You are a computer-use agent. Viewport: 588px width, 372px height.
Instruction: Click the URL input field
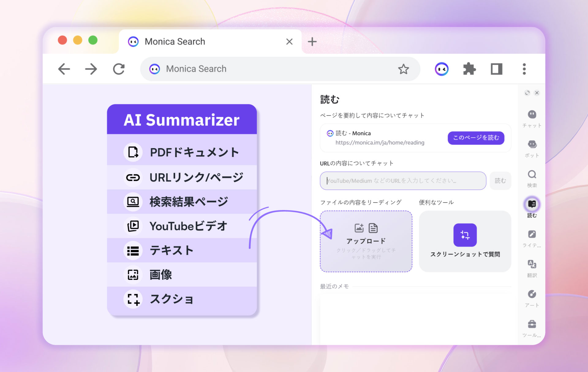point(403,181)
